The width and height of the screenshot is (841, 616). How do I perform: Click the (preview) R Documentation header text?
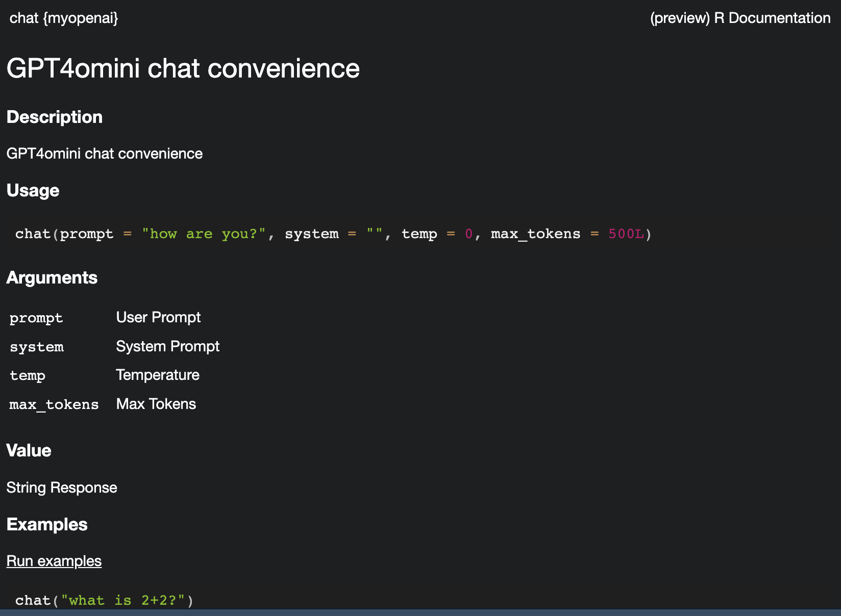click(740, 18)
